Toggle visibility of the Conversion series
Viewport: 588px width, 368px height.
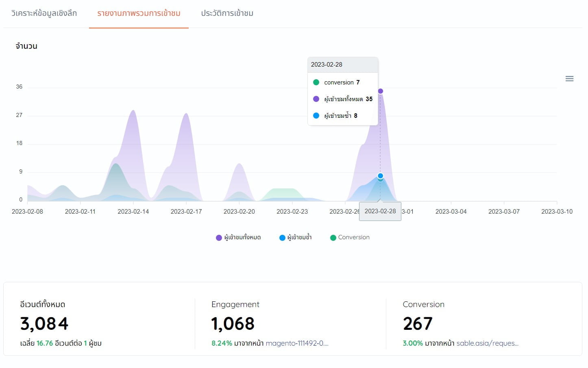coord(350,238)
